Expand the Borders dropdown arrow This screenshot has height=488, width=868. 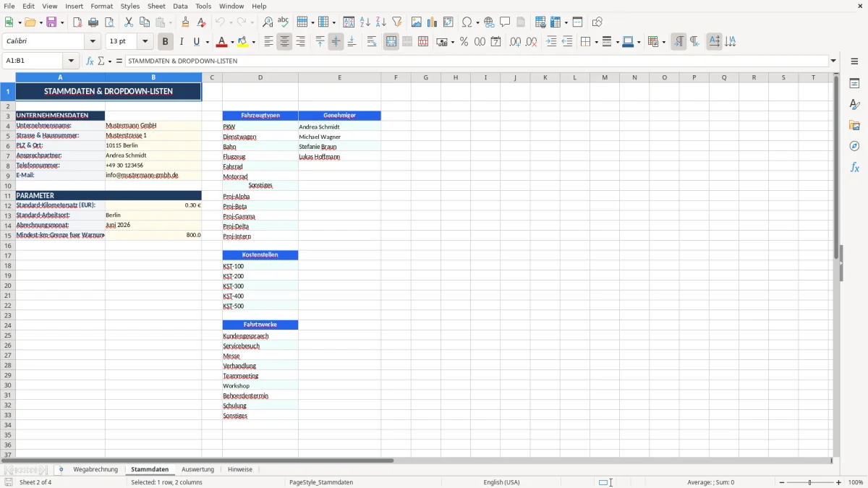click(x=595, y=42)
